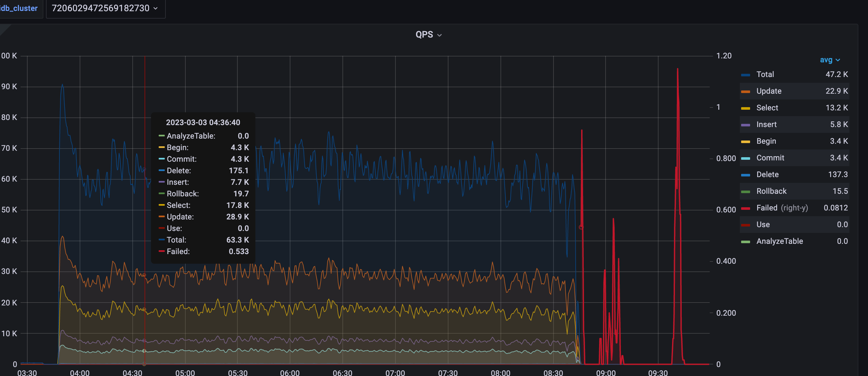Toggle the Commit series on or off
This screenshot has width=868, height=376.
pyautogui.click(x=771, y=158)
